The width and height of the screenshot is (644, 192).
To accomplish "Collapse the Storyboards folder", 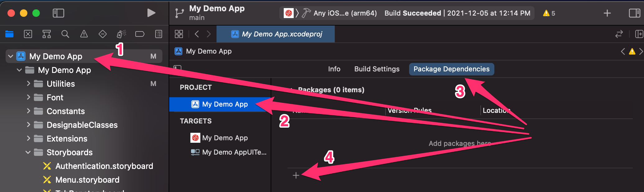I will point(28,152).
